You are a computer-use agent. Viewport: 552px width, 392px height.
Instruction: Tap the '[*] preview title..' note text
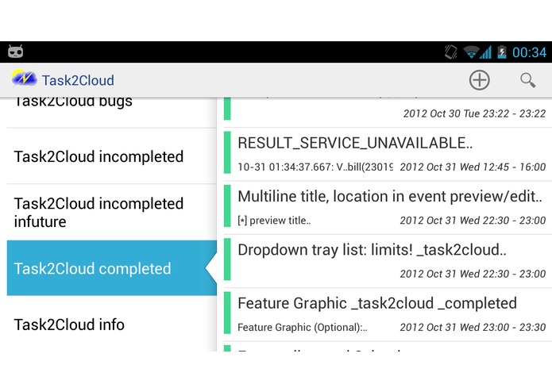[274, 221]
